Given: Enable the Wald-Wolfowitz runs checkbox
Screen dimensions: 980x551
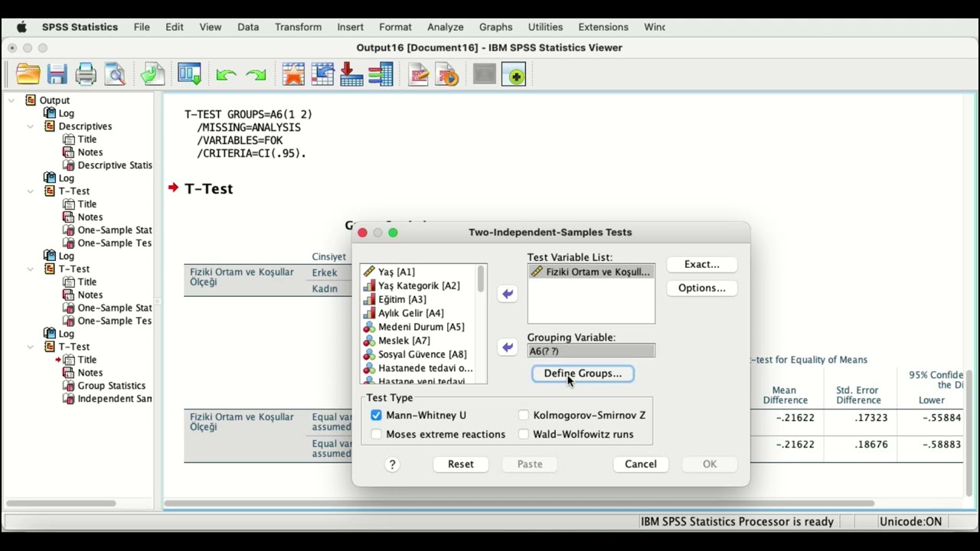Looking at the screenshot, I should pos(524,434).
